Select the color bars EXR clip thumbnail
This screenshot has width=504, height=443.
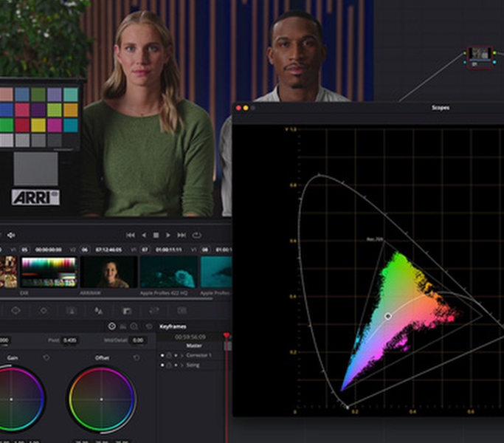[49, 272]
